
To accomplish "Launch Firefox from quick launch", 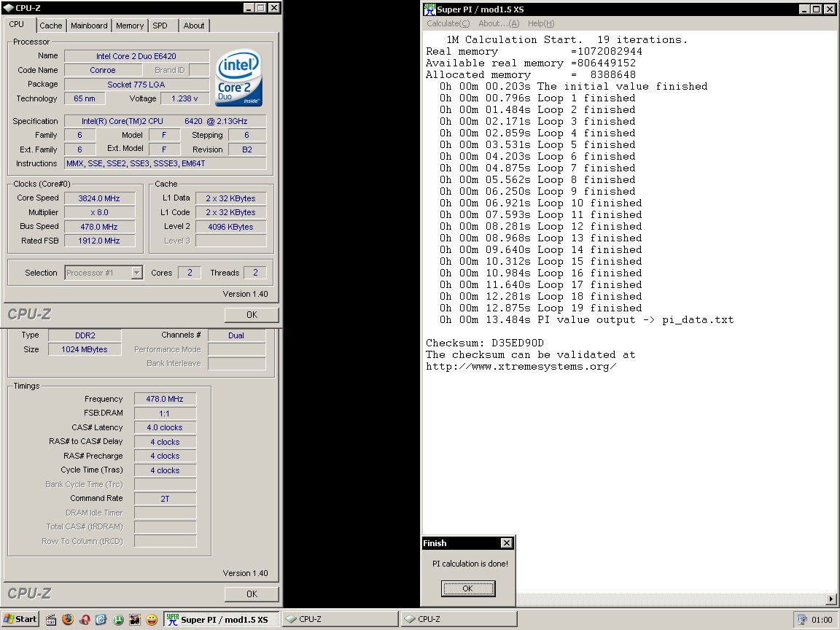I will click(68, 620).
